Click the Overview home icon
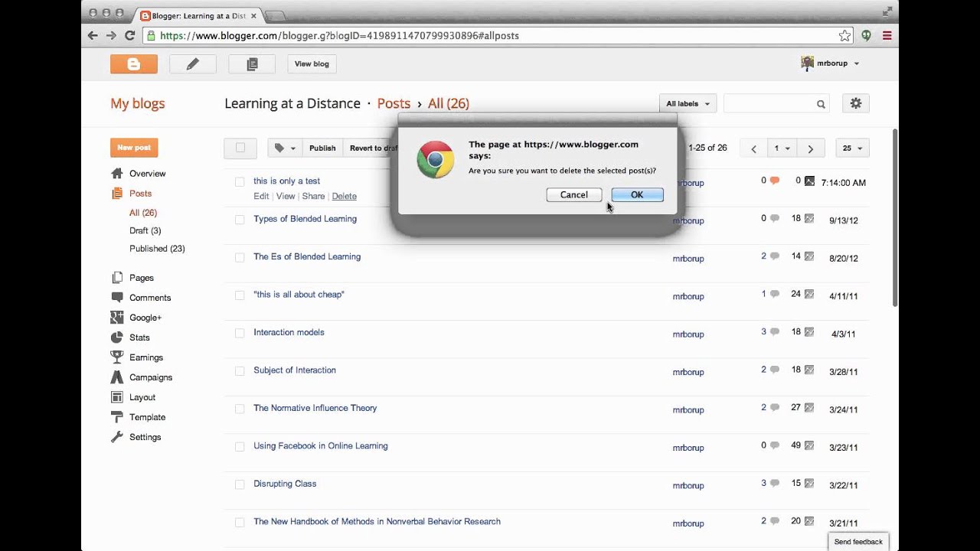The height and width of the screenshot is (551, 980). pos(116,174)
